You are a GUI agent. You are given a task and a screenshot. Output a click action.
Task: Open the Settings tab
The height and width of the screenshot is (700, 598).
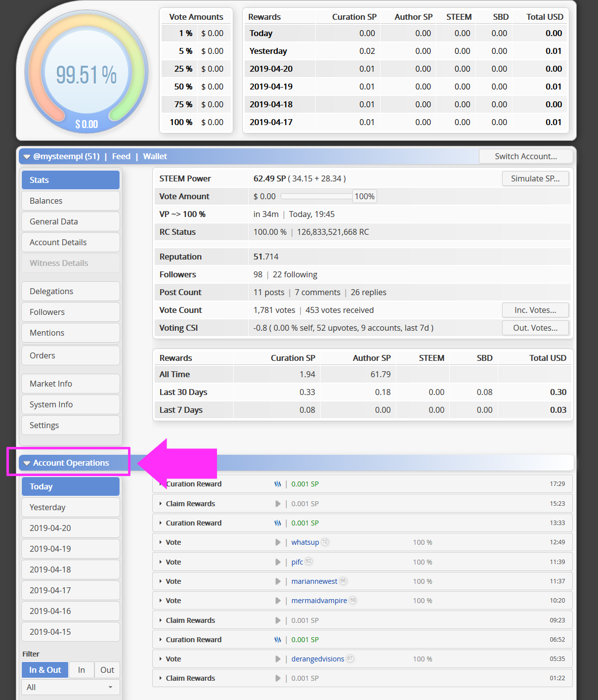(71, 425)
